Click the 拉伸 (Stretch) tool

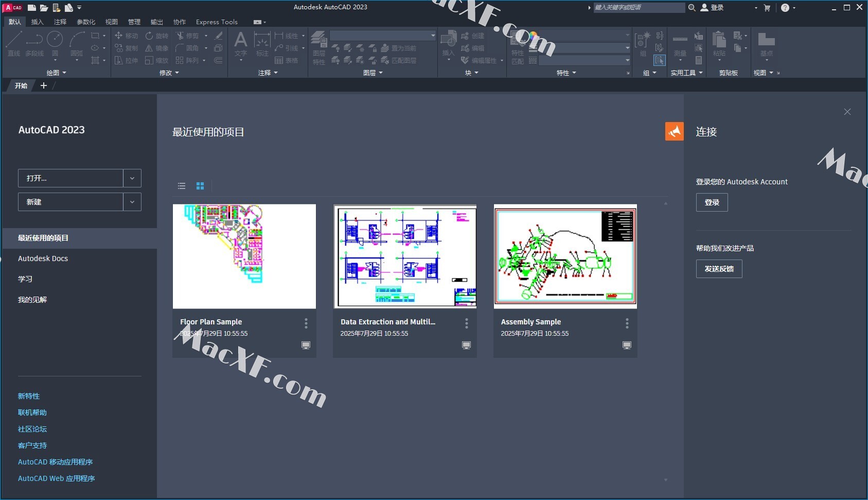(127, 60)
